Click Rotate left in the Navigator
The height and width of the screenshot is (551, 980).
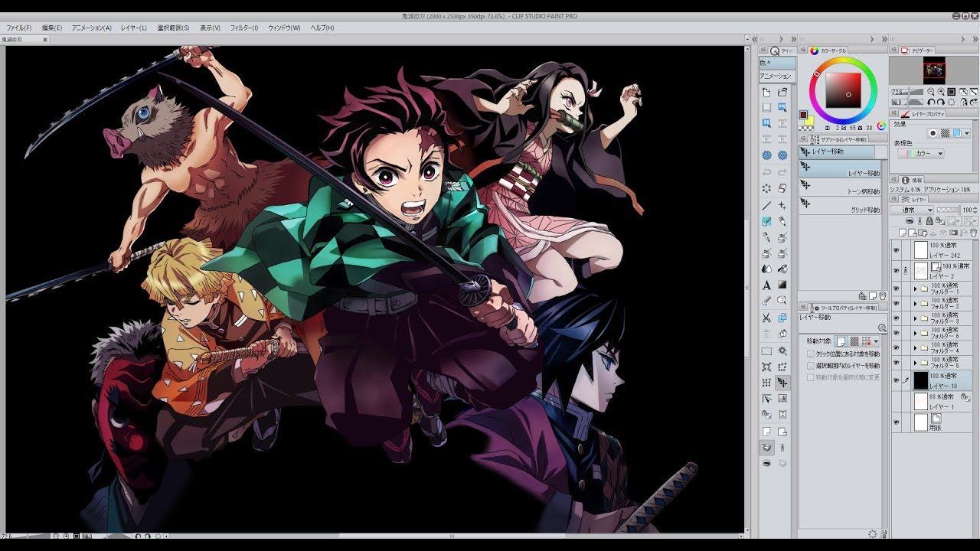coord(930,102)
